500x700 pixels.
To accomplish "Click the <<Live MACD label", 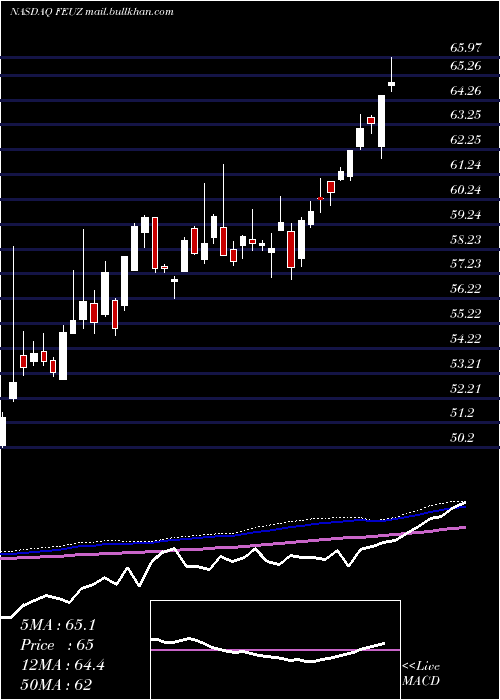I will click(421, 674).
